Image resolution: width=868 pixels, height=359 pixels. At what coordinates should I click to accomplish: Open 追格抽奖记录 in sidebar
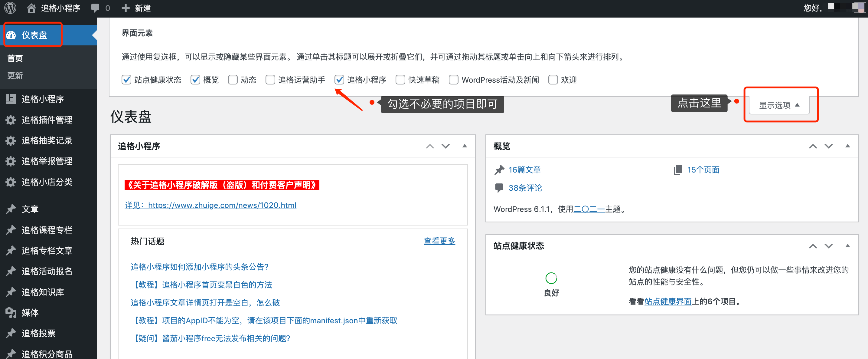pos(47,140)
